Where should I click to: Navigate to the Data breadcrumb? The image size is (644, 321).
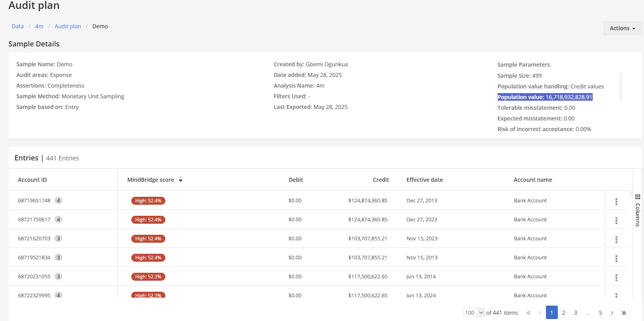[x=17, y=26]
